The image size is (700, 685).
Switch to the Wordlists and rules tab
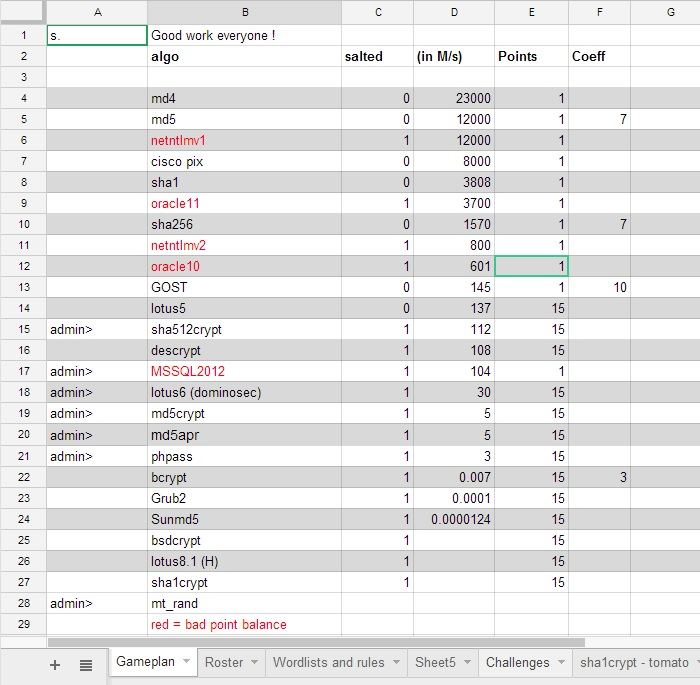click(x=329, y=662)
